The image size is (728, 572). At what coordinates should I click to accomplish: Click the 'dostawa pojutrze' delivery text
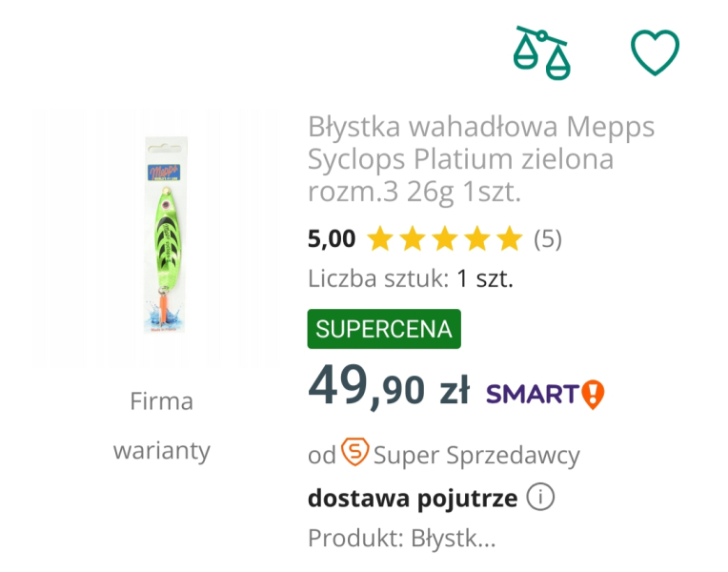(413, 498)
